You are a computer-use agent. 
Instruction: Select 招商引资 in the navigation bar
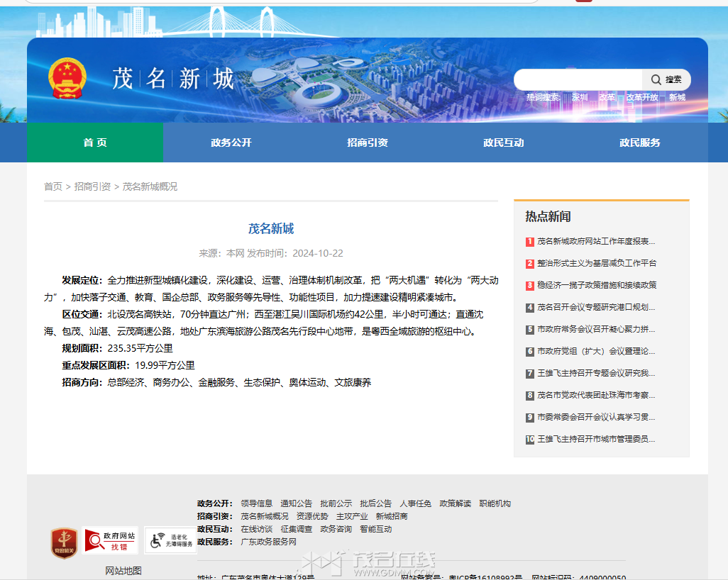(x=368, y=143)
